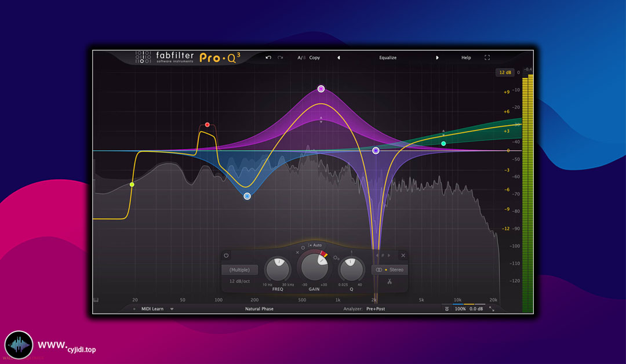Go to previous preset arrow
Screen dimensions: 626x364
click(339, 57)
